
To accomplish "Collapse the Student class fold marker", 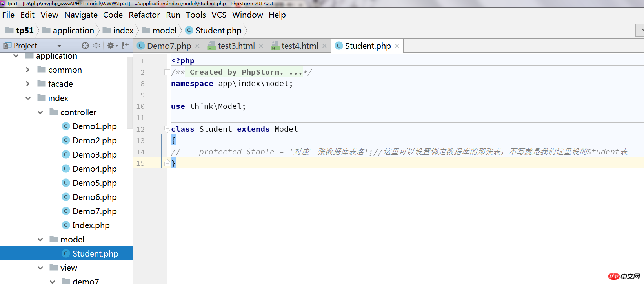I will coord(167,129).
